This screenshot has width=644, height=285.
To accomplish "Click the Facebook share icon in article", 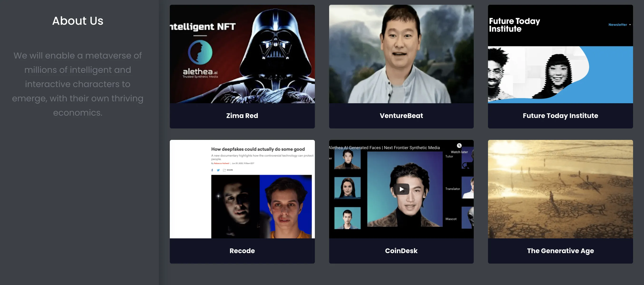I will [212, 170].
